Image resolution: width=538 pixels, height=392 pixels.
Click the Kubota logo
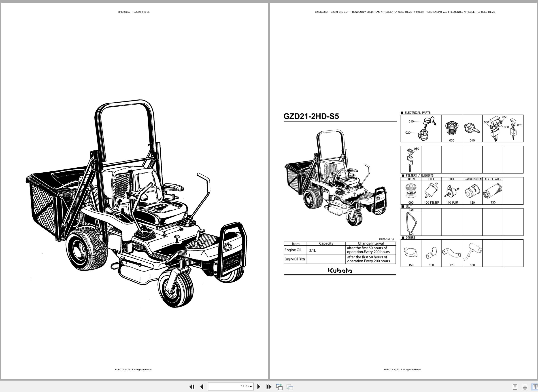(x=340, y=270)
